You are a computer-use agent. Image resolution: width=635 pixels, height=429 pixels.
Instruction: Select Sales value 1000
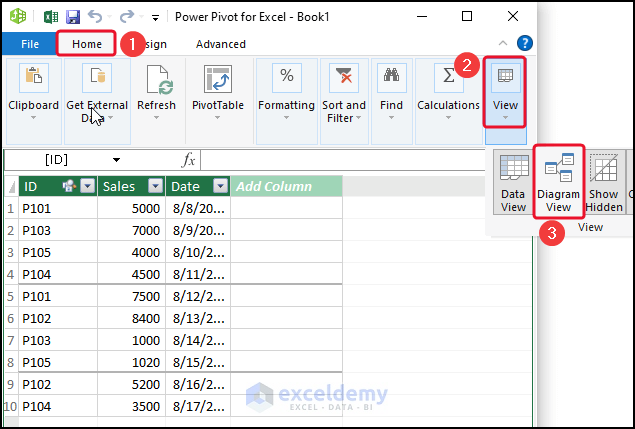132,340
